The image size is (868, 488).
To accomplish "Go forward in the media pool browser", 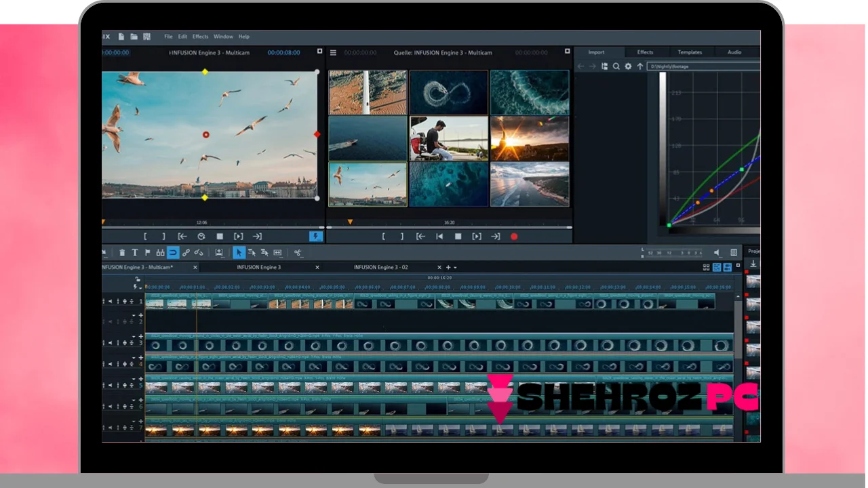I will [x=592, y=66].
